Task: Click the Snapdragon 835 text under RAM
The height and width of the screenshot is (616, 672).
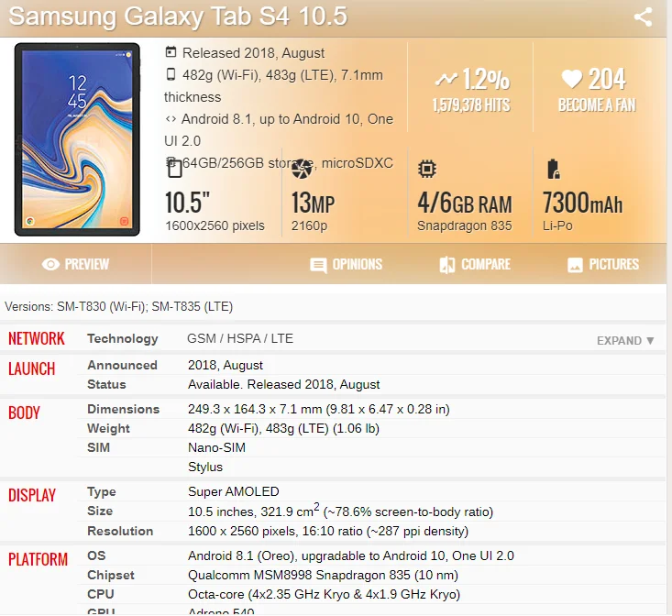Action: (x=465, y=225)
